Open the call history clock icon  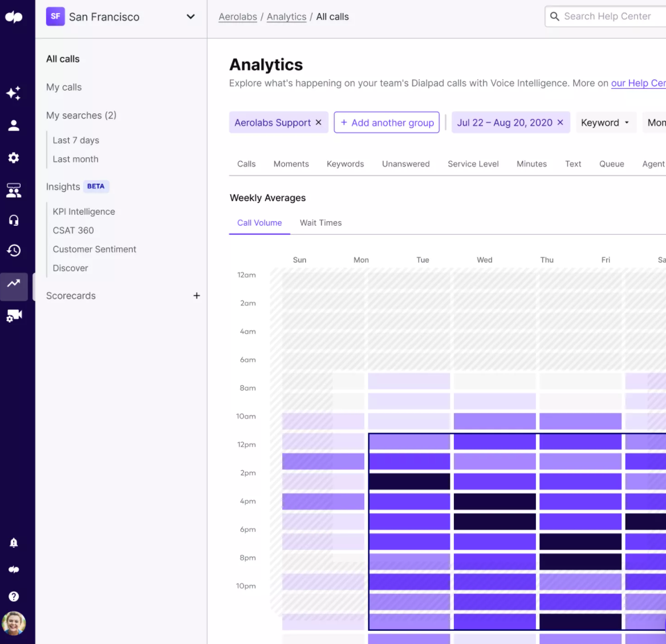coord(14,250)
